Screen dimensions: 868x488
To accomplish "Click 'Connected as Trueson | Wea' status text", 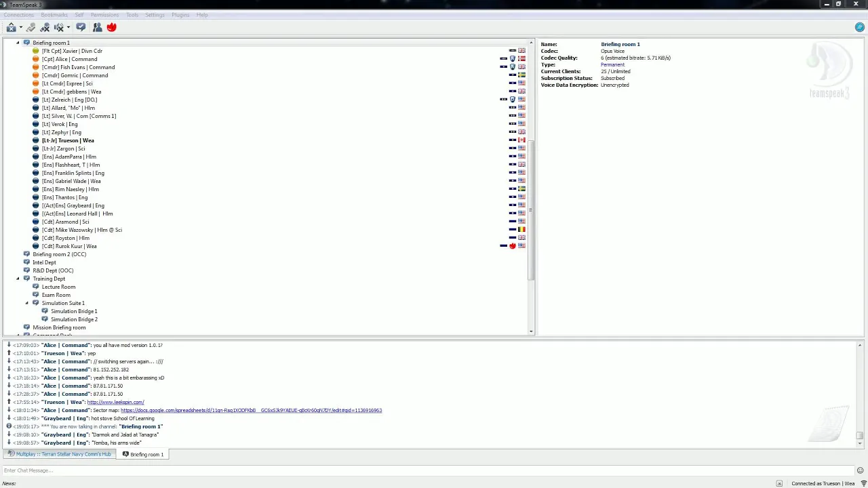I will (823, 483).
